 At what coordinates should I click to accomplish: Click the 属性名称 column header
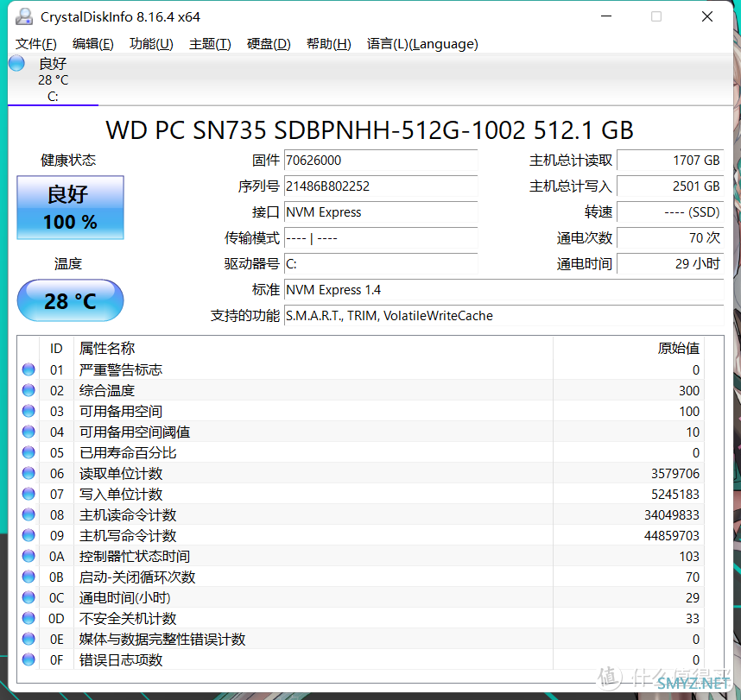(x=313, y=349)
